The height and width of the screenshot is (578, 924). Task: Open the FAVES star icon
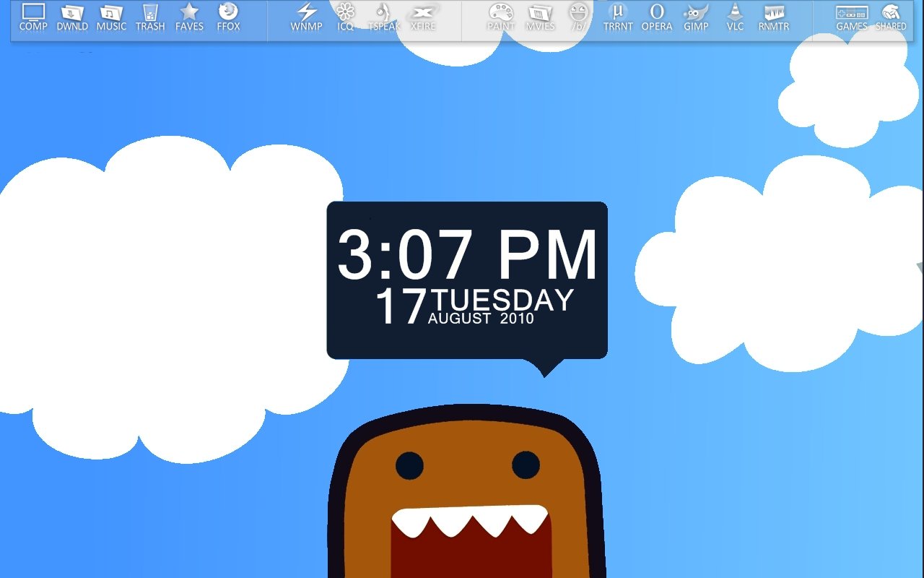pyautogui.click(x=189, y=17)
